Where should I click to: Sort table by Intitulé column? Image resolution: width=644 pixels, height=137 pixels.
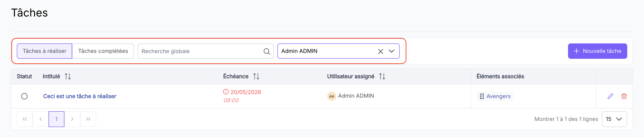[68, 76]
